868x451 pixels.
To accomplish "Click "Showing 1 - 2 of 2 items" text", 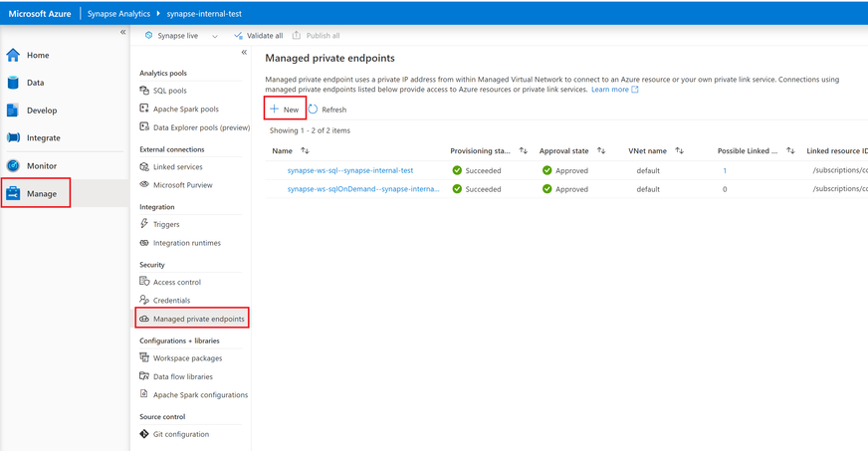I will (310, 130).
